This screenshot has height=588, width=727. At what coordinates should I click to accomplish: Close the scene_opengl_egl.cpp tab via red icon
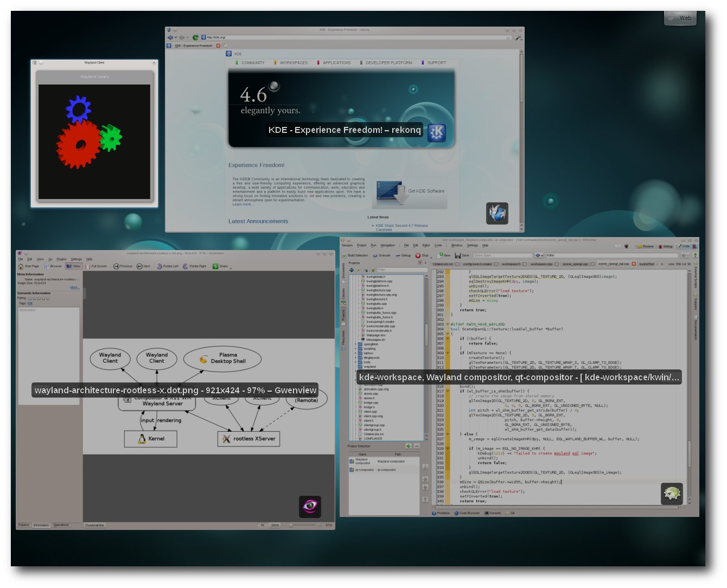[633, 264]
